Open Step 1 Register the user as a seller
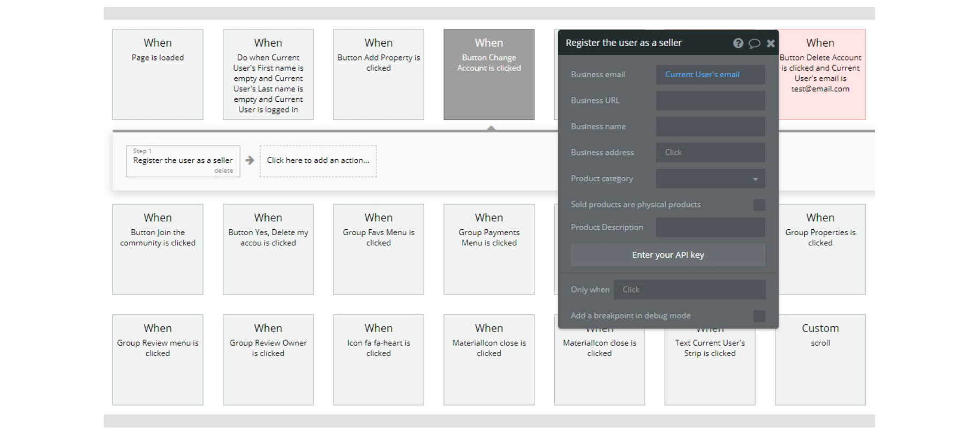 coord(183,160)
